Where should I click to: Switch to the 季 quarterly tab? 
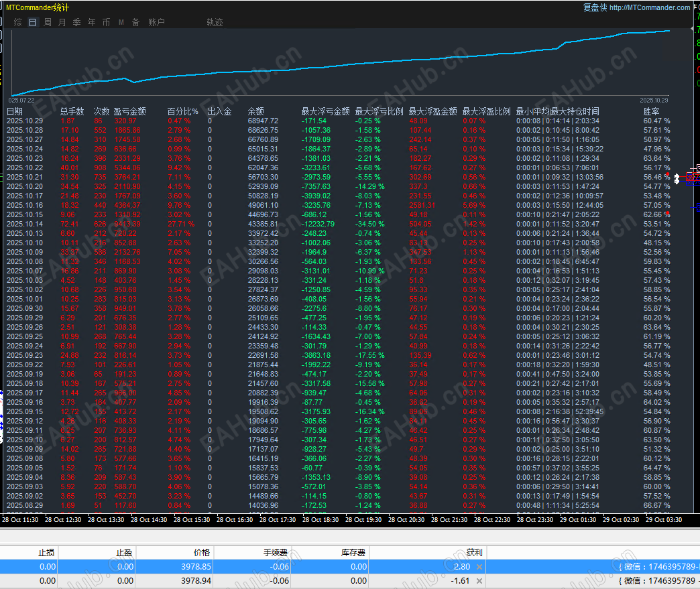76,22
